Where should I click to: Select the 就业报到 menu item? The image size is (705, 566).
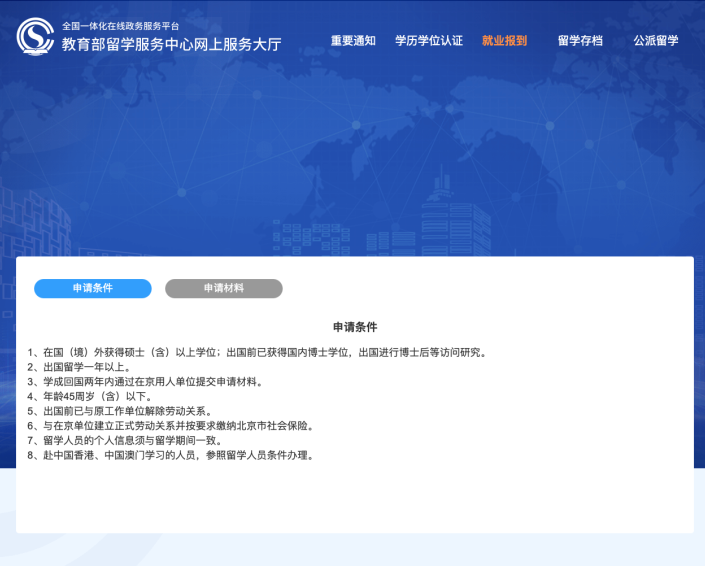coord(504,41)
